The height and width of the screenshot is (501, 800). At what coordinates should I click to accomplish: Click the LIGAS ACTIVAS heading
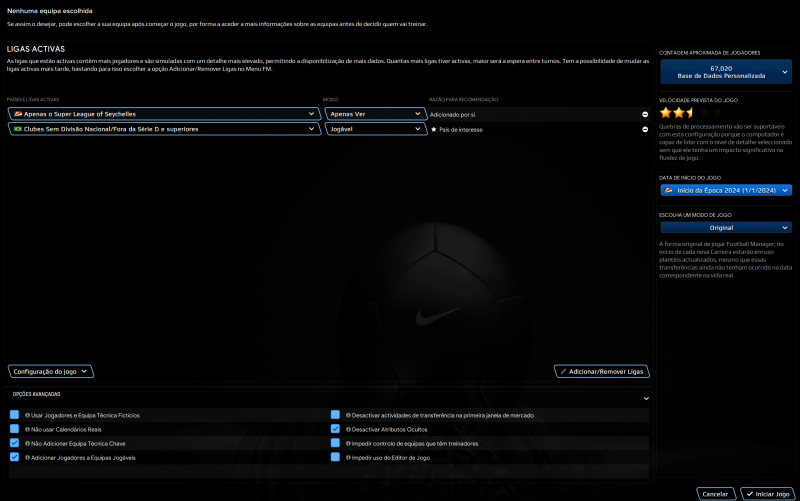click(x=36, y=49)
